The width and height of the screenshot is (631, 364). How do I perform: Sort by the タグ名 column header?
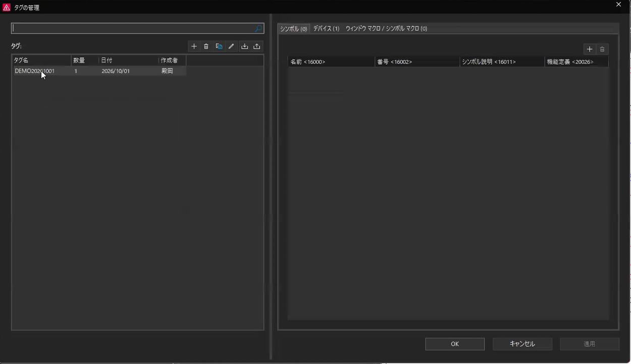41,61
